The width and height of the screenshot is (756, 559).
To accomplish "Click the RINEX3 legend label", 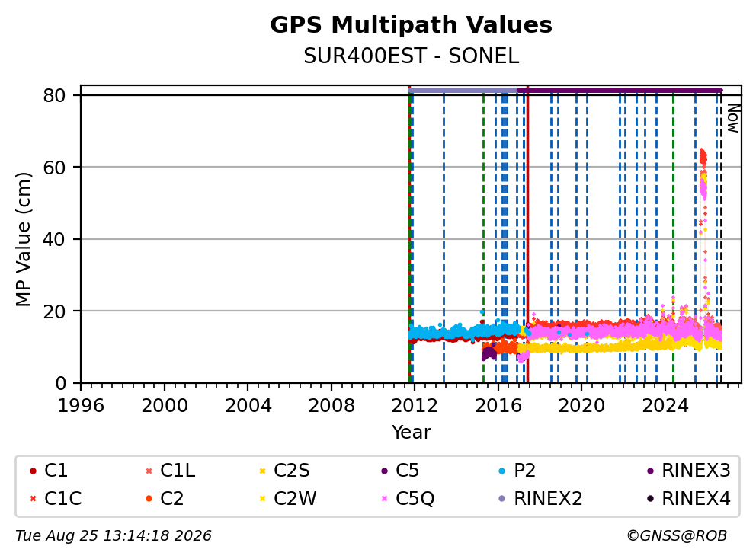I will tap(697, 471).
